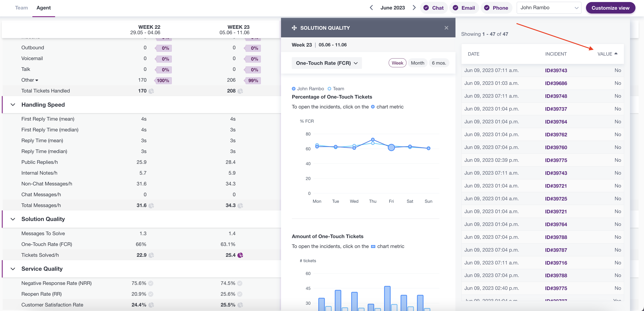Open incident ID#39762
644x311 pixels.
point(556,135)
